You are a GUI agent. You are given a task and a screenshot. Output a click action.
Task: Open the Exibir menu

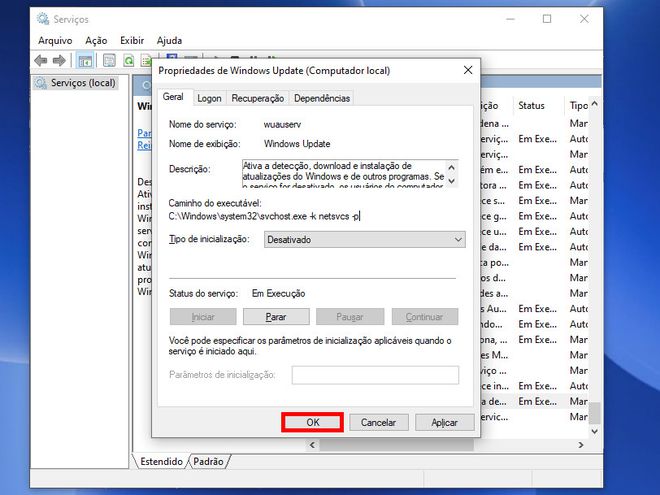point(132,41)
